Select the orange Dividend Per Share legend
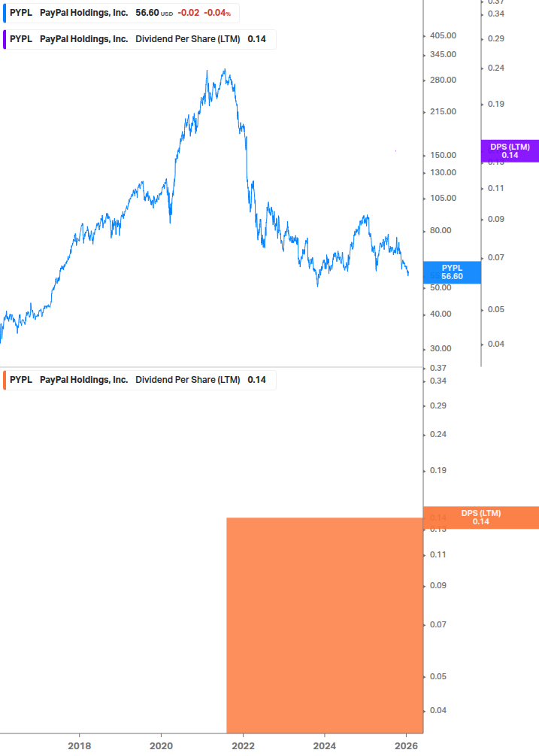 [x=140, y=380]
